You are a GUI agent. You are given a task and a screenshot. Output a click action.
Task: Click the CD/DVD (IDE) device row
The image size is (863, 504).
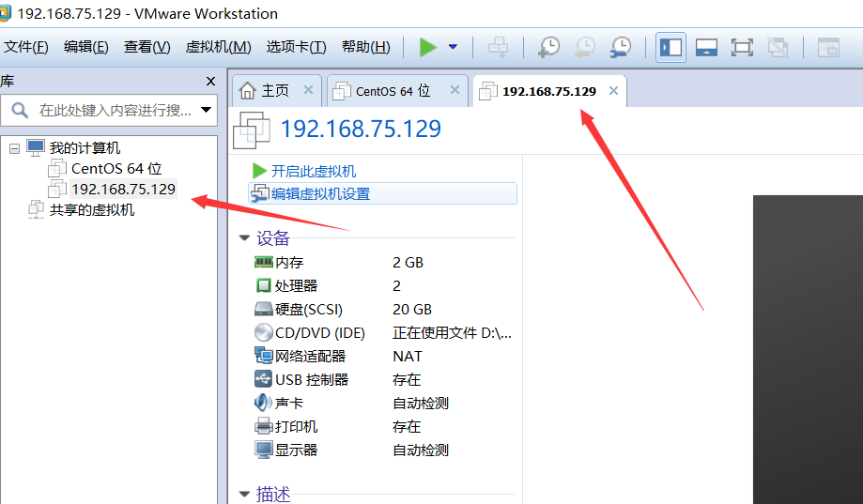[382, 333]
